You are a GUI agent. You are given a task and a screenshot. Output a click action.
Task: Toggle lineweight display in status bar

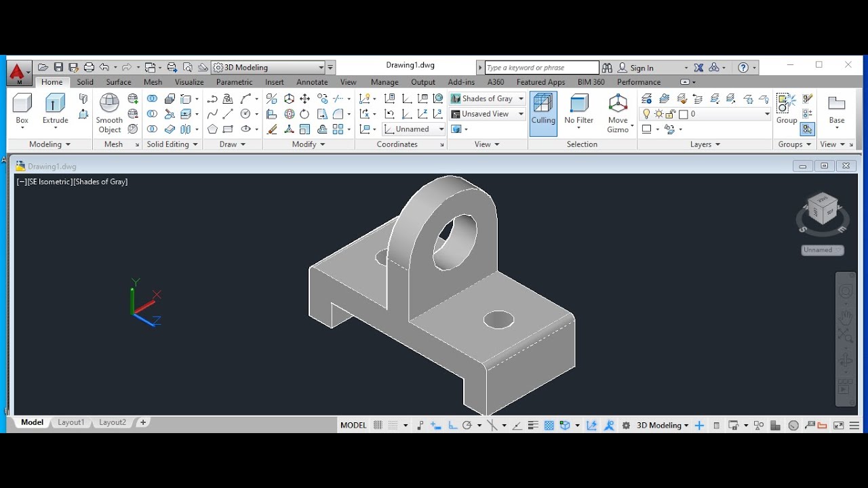pyautogui.click(x=534, y=426)
